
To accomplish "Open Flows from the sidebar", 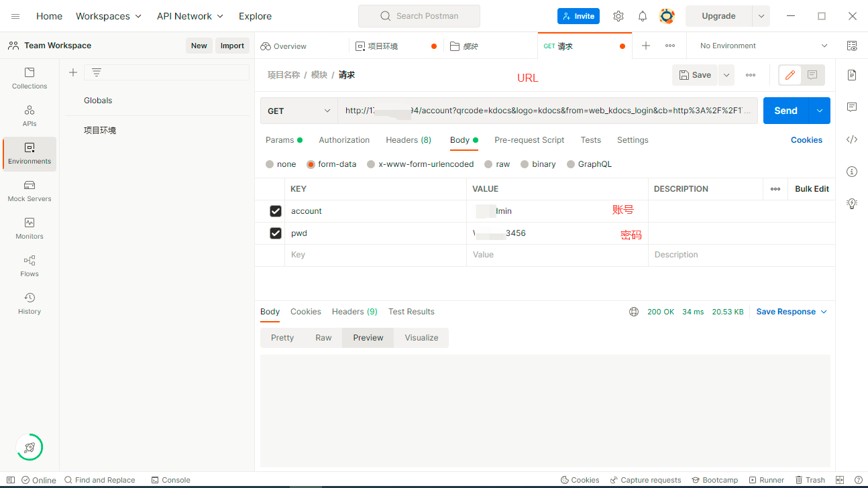I will pyautogui.click(x=30, y=265).
